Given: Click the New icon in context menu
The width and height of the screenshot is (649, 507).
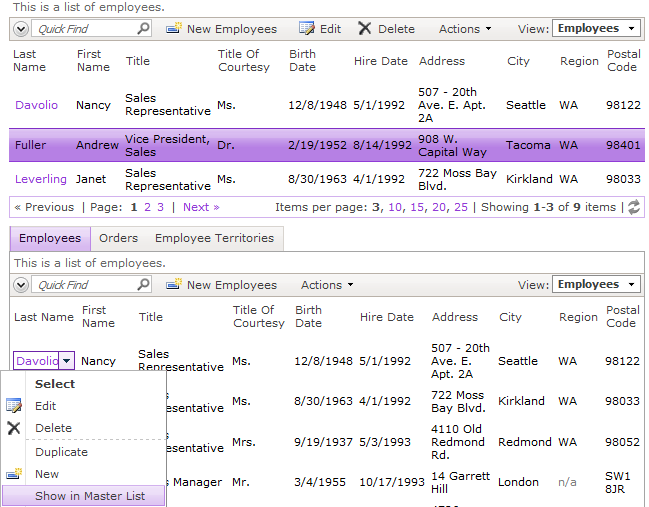Looking at the screenshot, I should [14, 474].
